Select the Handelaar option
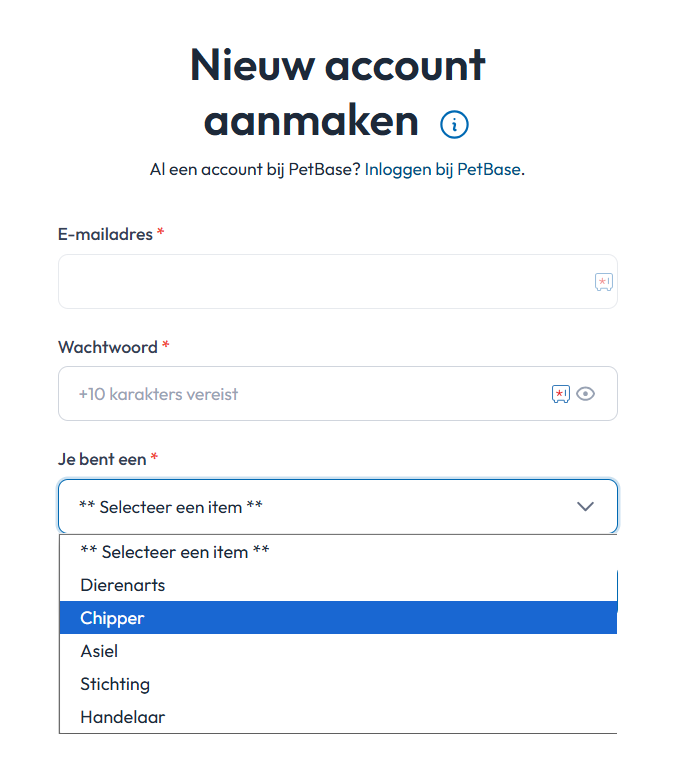Screen dimensions: 682x773 [123, 717]
